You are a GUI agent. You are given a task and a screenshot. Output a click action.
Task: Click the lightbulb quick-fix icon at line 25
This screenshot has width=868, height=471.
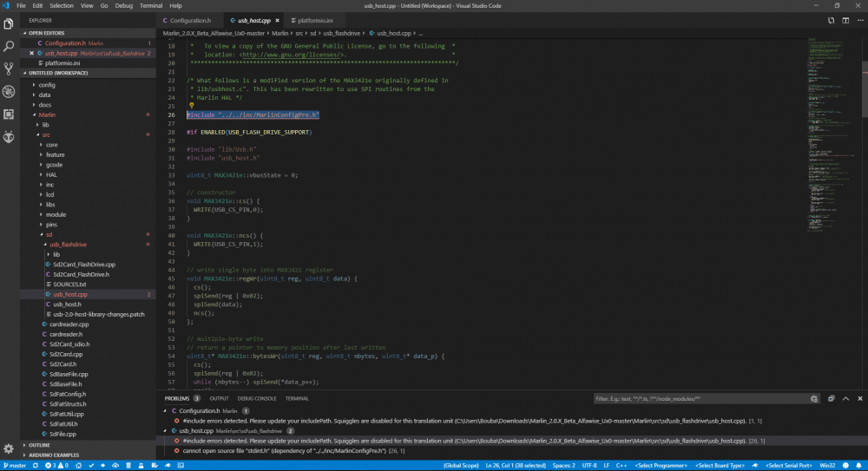tap(192, 106)
